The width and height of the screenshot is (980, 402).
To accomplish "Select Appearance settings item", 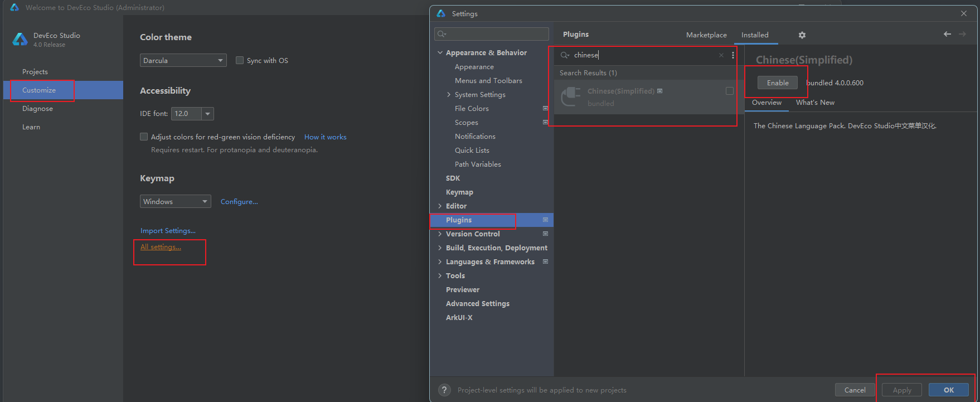I will click(x=474, y=66).
